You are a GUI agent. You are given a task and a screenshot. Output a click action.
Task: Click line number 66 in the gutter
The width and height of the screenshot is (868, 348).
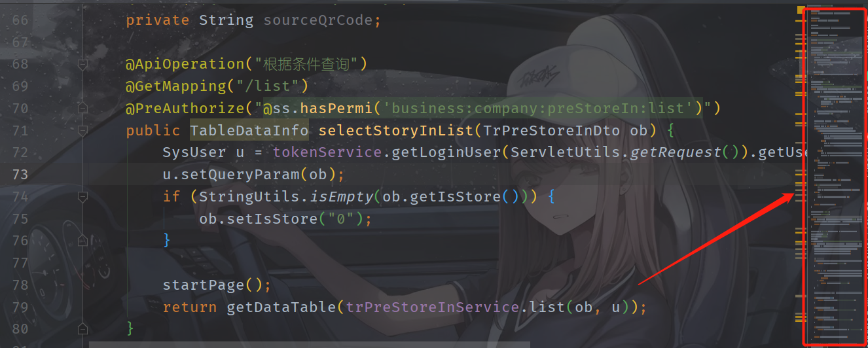coord(20,20)
